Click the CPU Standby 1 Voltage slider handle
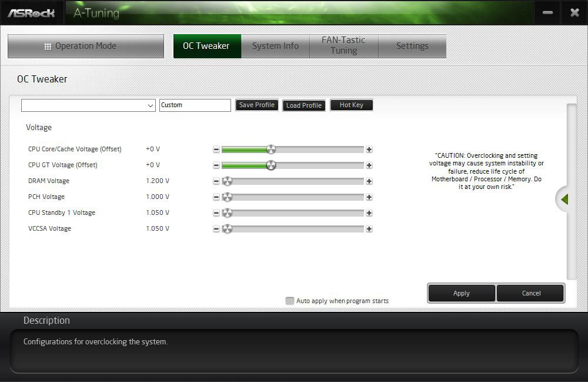 (227, 212)
